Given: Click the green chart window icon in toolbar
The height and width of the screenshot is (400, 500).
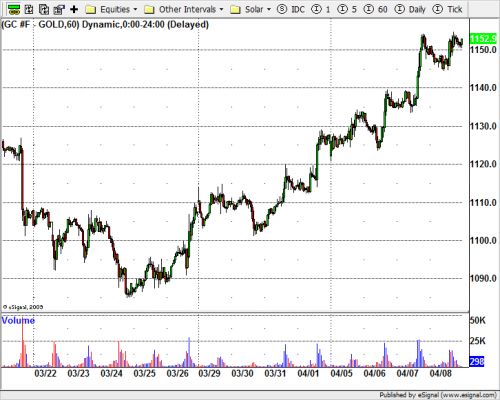Looking at the screenshot, I should pos(14,9).
